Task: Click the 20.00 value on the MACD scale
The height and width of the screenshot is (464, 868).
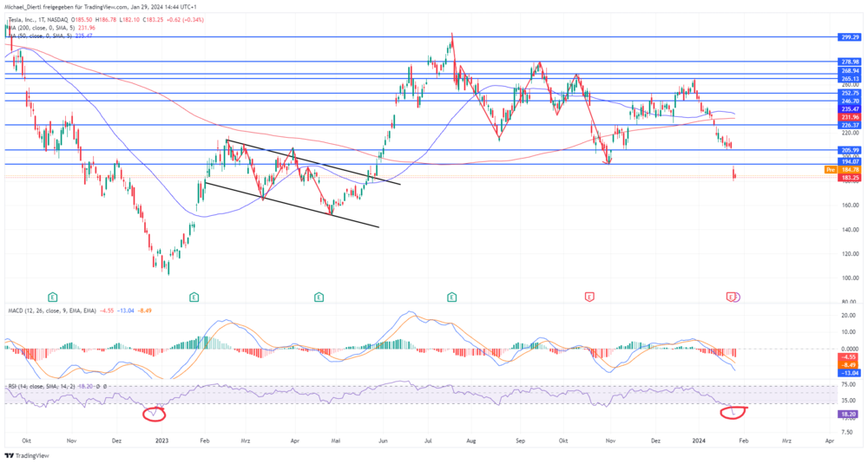Action: click(x=850, y=315)
